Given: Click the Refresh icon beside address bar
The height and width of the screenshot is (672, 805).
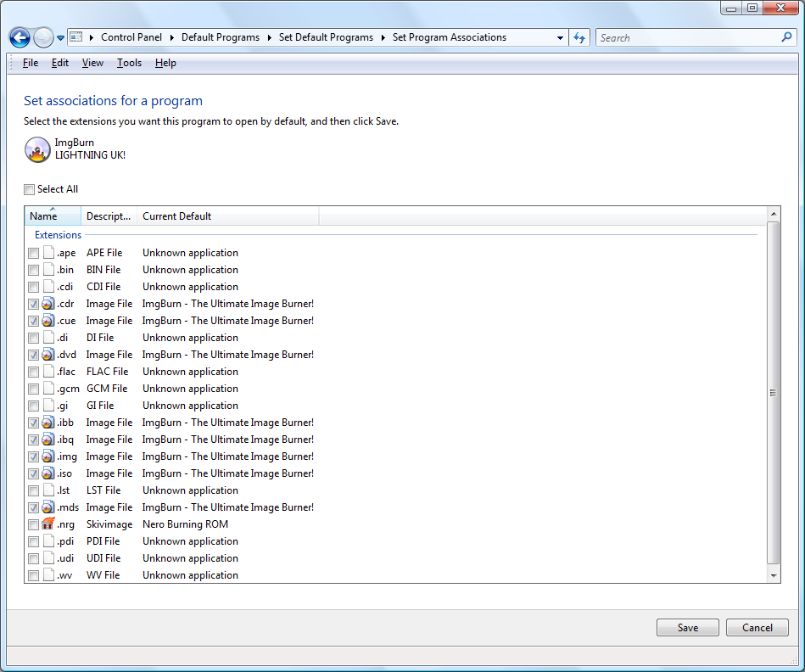Looking at the screenshot, I should coord(580,38).
